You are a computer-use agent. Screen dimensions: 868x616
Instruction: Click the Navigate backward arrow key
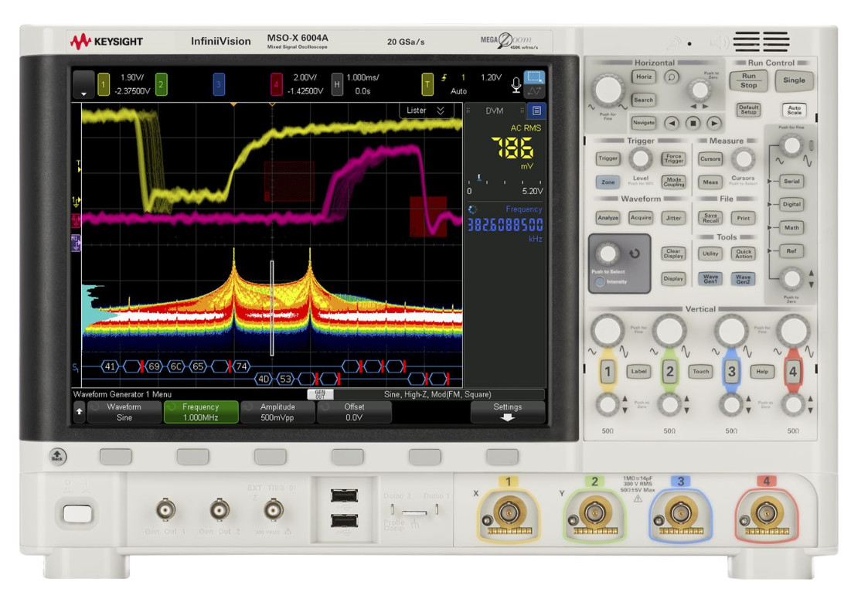[672, 123]
